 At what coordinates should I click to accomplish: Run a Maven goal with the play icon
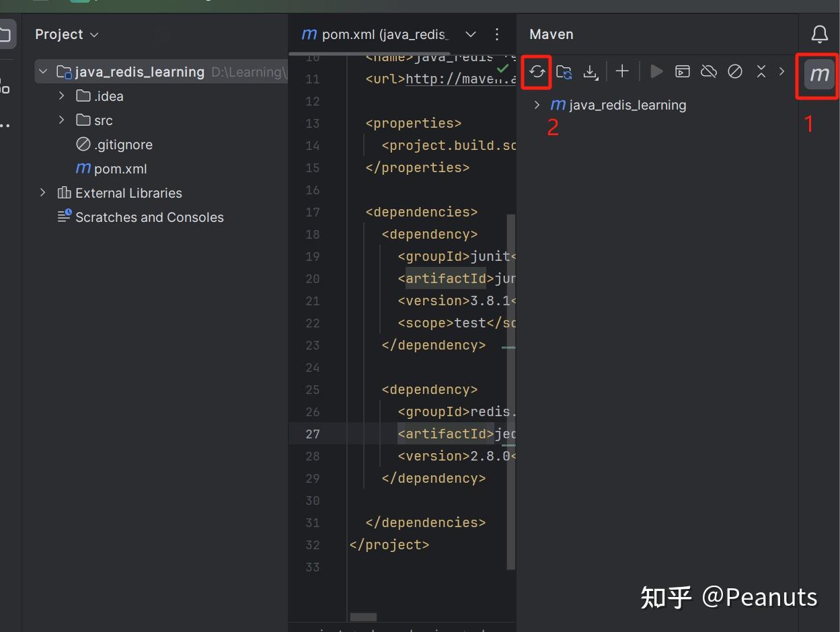click(656, 71)
